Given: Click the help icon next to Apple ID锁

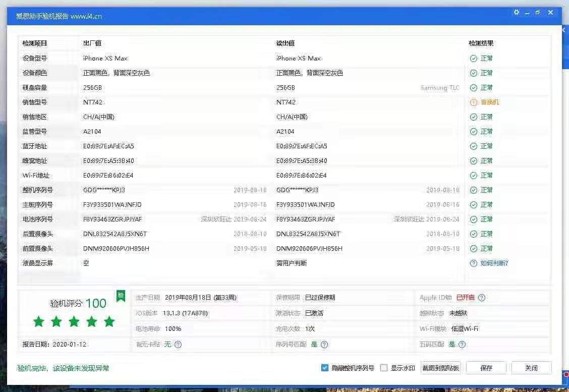Looking at the screenshot, I should (482, 298).
